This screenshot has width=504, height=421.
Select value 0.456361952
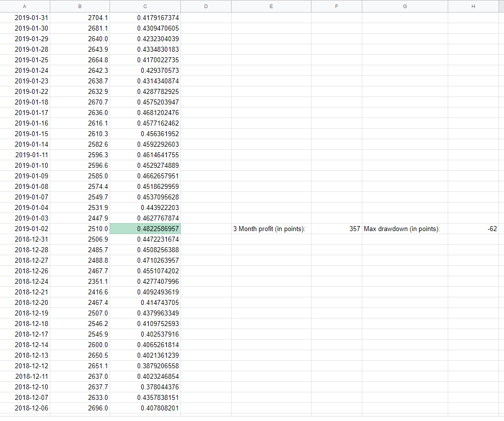tap(145, 134)
